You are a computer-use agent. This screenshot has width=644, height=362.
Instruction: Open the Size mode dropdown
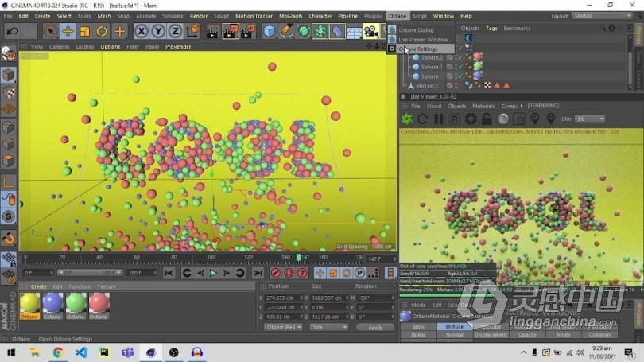(x=329, y=327)
